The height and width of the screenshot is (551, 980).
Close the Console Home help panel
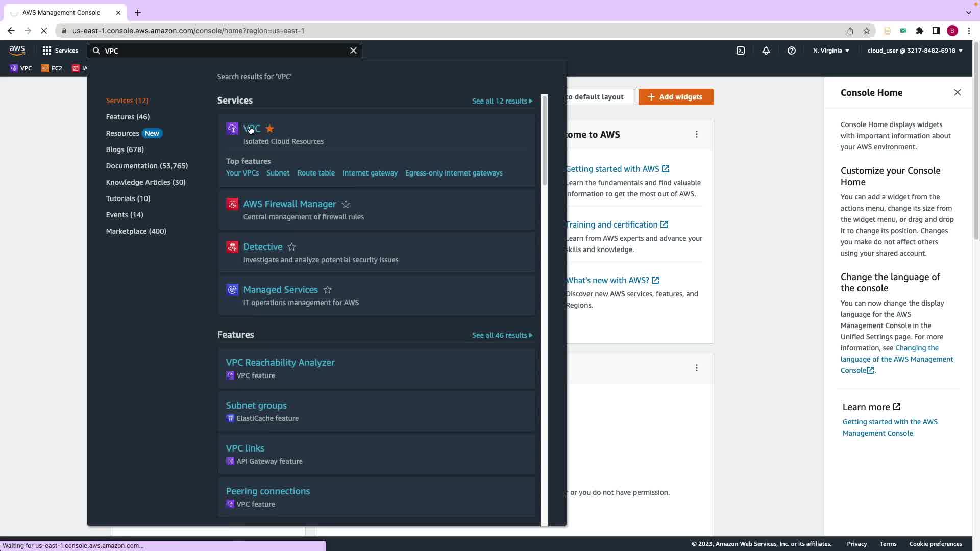958,92
